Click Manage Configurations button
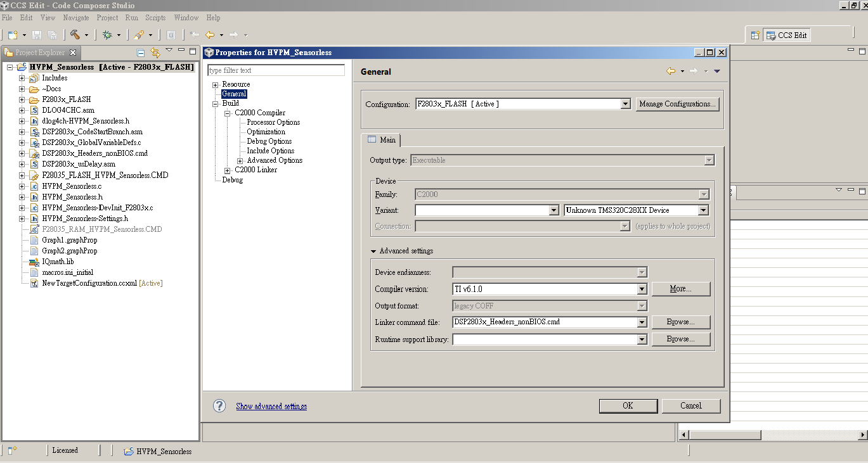868x463 pixels. 677,104
